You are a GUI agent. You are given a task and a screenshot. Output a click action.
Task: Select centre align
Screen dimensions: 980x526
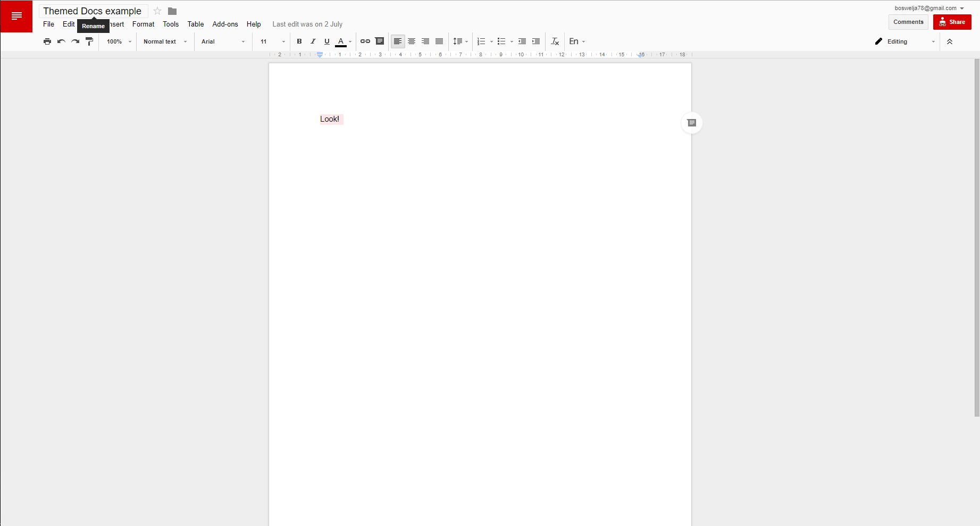click(x=412, y=41)
